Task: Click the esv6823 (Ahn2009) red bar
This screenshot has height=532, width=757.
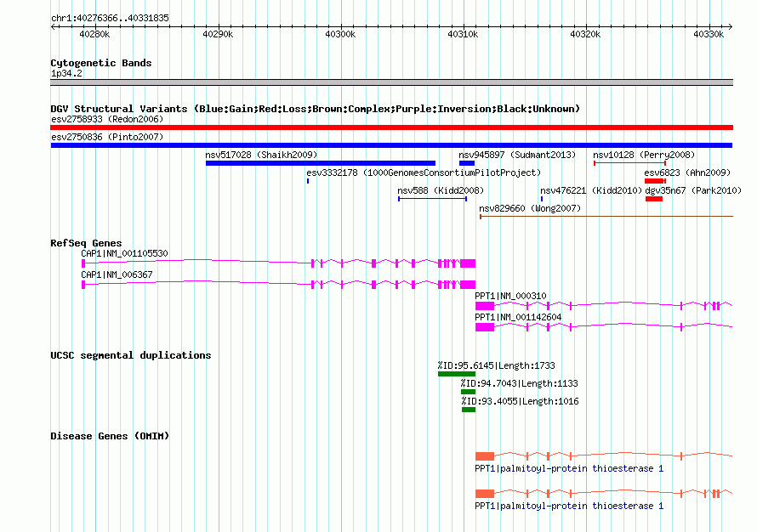Action: point(655,181)
